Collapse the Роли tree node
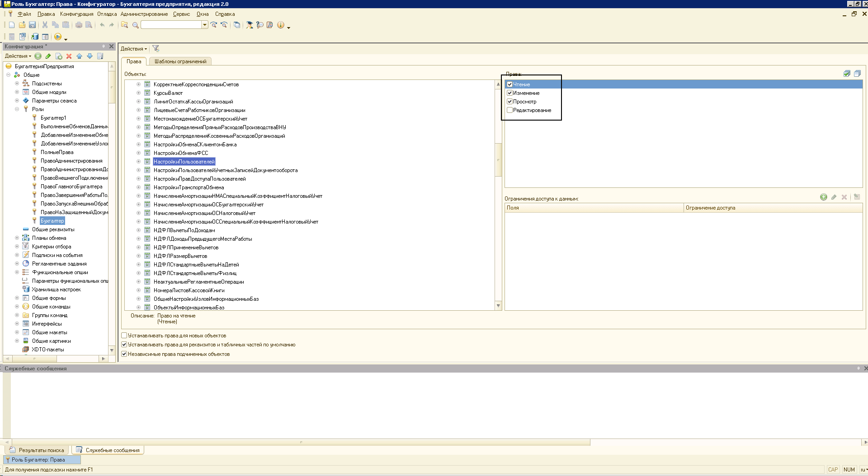Viewport: 868px width, 476px height. 17,109
